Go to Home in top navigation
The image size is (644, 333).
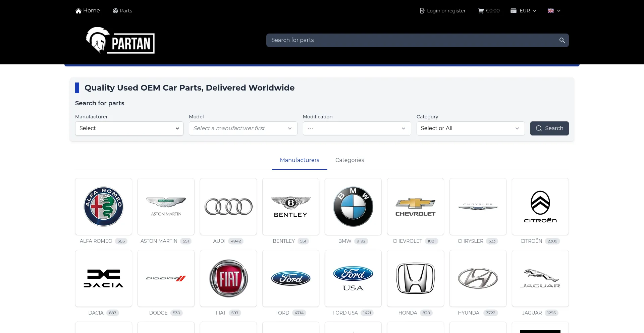pyautogui.click(x=88, y=11)
